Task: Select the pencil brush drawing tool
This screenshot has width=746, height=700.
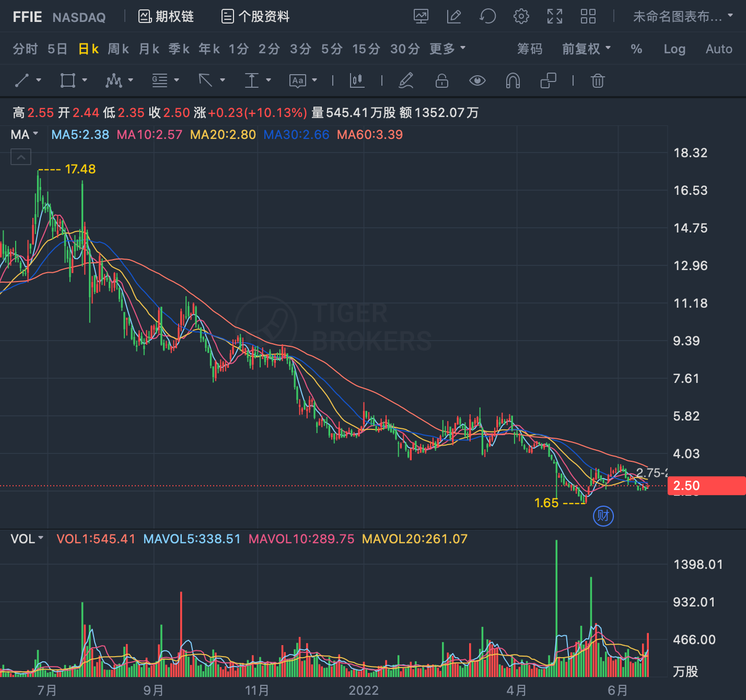Action: point(406,80)
